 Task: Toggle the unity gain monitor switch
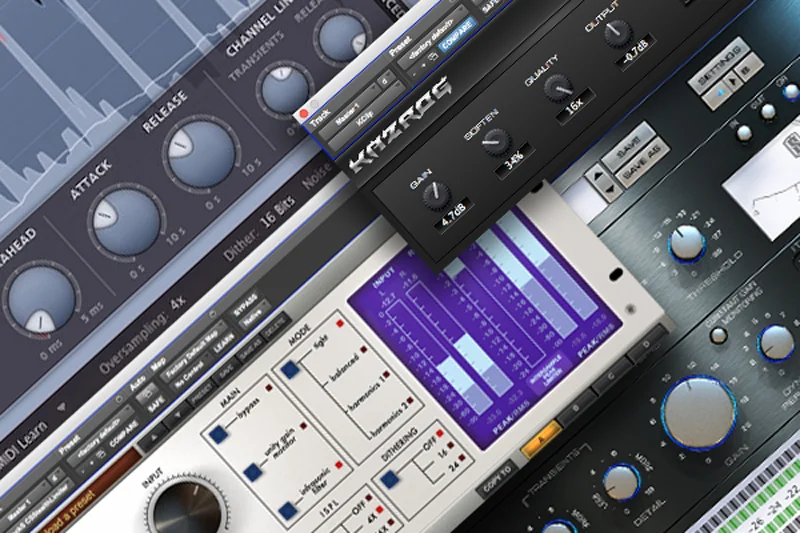253,472
